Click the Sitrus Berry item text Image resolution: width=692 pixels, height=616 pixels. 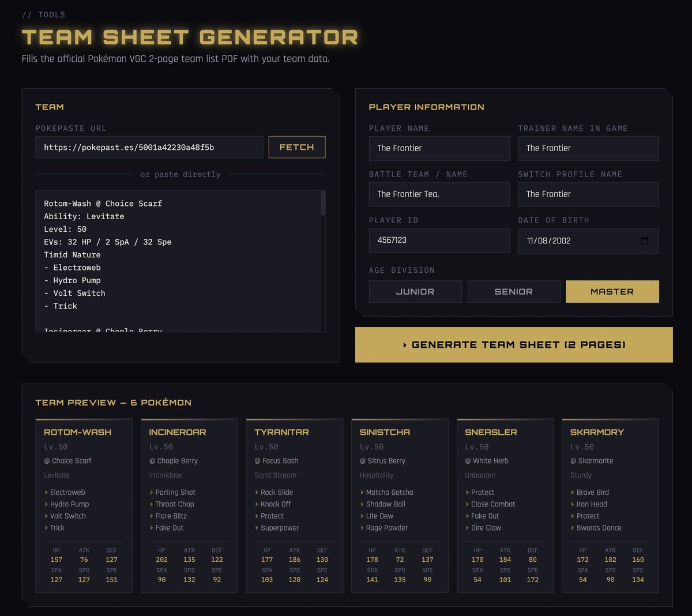coord(382,461)
